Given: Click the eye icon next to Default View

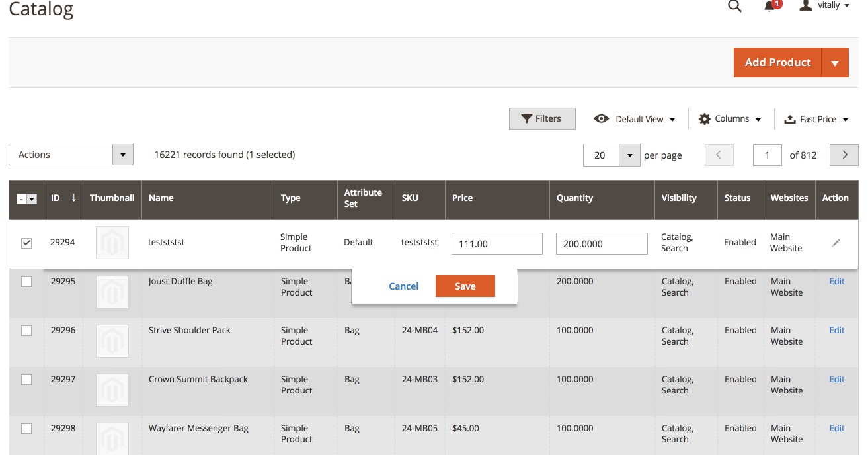Looking at the screenshot, I should tap(602, 118).
